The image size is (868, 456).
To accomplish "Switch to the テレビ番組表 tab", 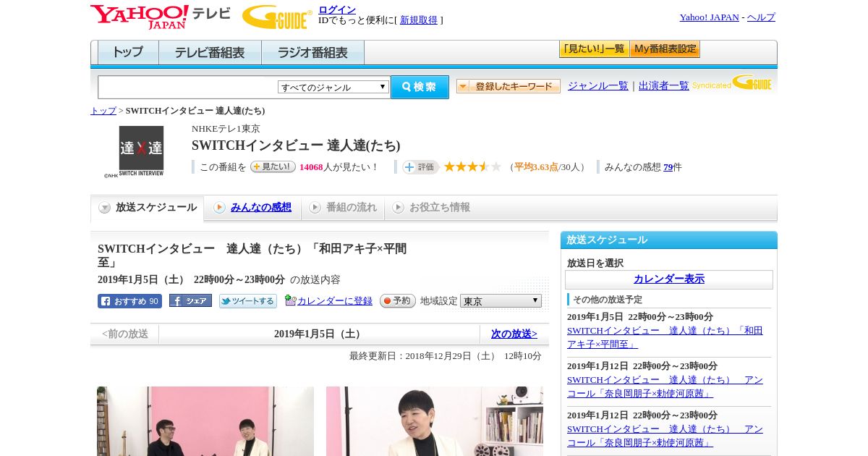I will 210,53.
